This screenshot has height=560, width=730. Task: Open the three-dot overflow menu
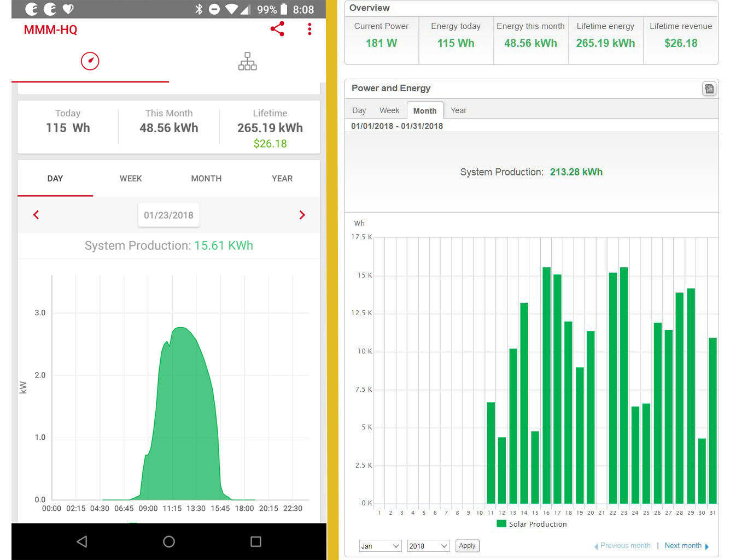tap(309, 29)
